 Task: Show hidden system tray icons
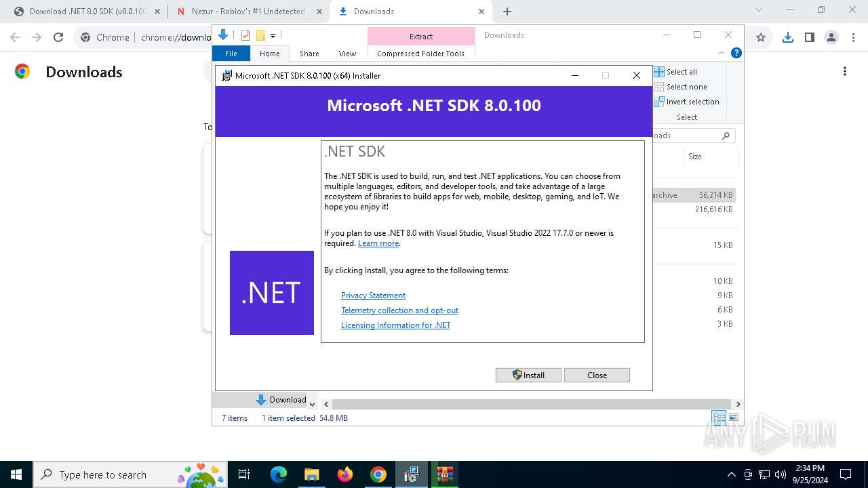pyautogui.click(x=731, y=474)
